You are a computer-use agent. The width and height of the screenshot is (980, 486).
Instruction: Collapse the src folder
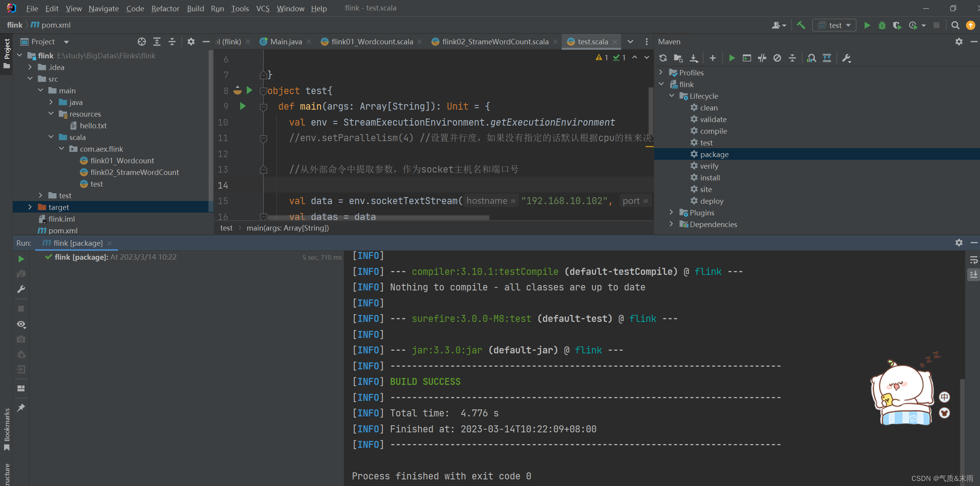(30, 79)
